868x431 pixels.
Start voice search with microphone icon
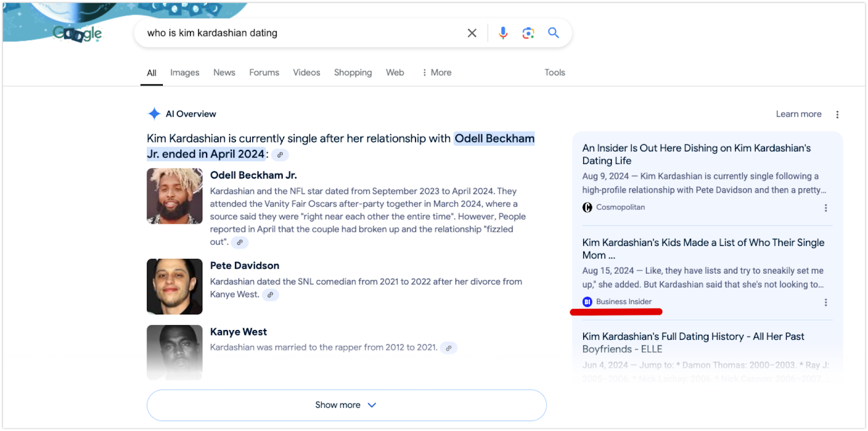503,33
